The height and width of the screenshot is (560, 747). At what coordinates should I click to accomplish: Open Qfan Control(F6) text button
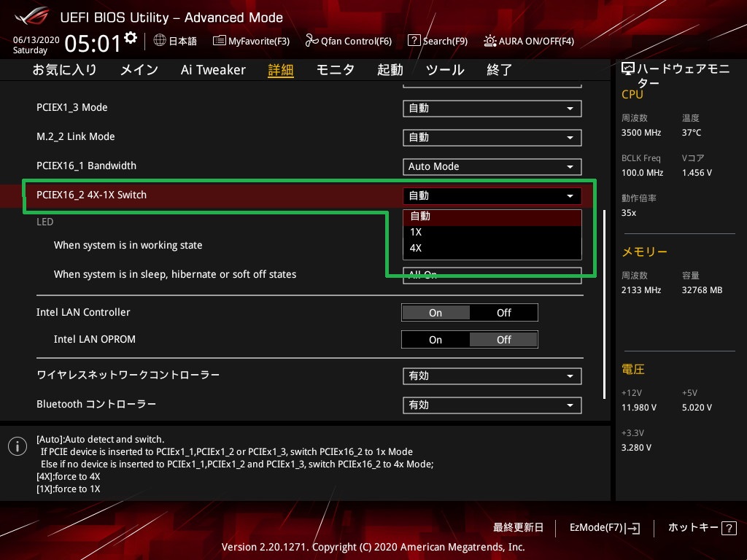356,42
